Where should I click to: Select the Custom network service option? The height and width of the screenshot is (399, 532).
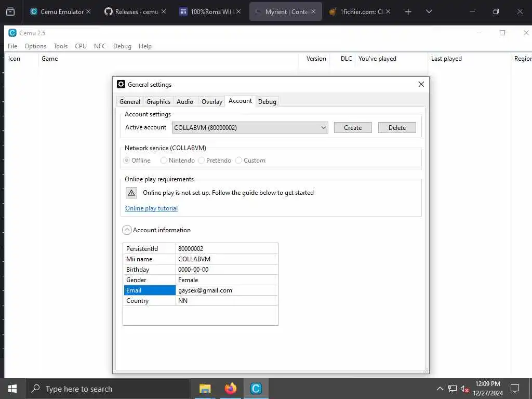click(x=250, y=160)
